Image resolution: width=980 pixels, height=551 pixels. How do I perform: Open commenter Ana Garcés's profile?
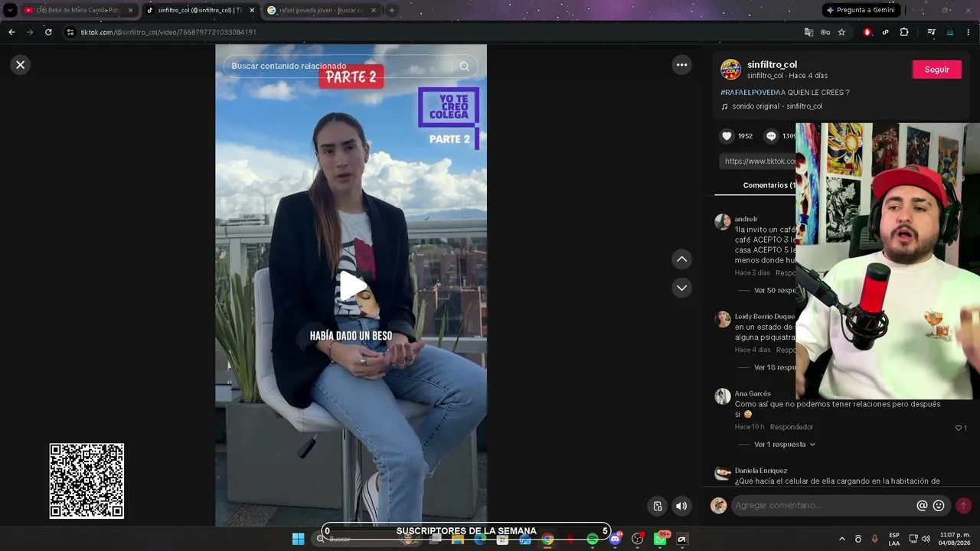coord(753,393)
